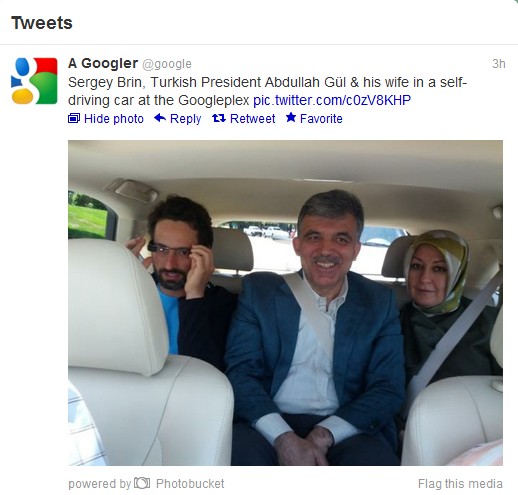Open the 3h tweet timestamp

pyautogui.click(x=499, y=64)
